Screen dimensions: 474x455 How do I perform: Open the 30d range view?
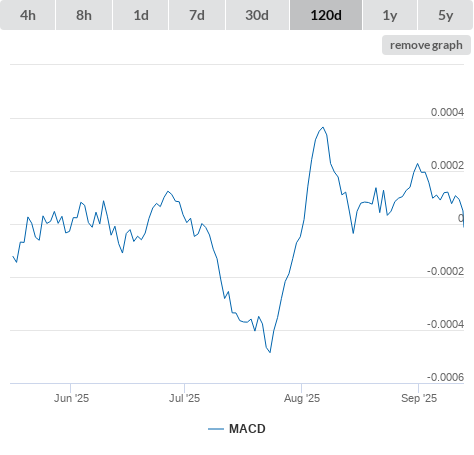(x=257, y=15)
